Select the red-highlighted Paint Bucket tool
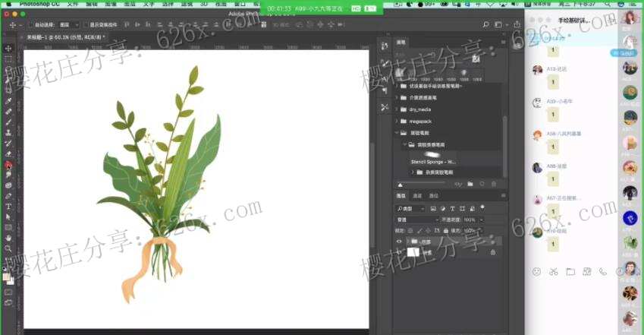 8,165
